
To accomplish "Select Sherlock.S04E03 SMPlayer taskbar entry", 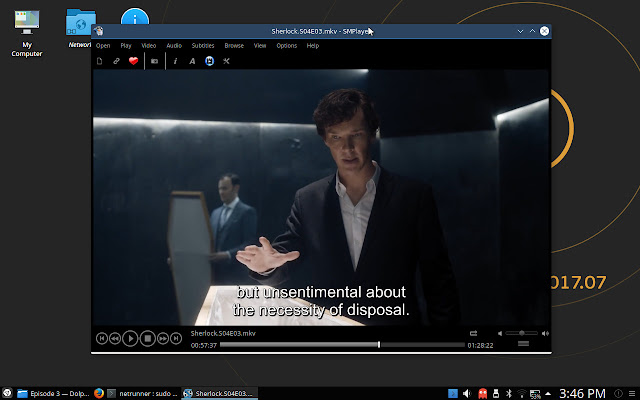I will tap(220, 393).
